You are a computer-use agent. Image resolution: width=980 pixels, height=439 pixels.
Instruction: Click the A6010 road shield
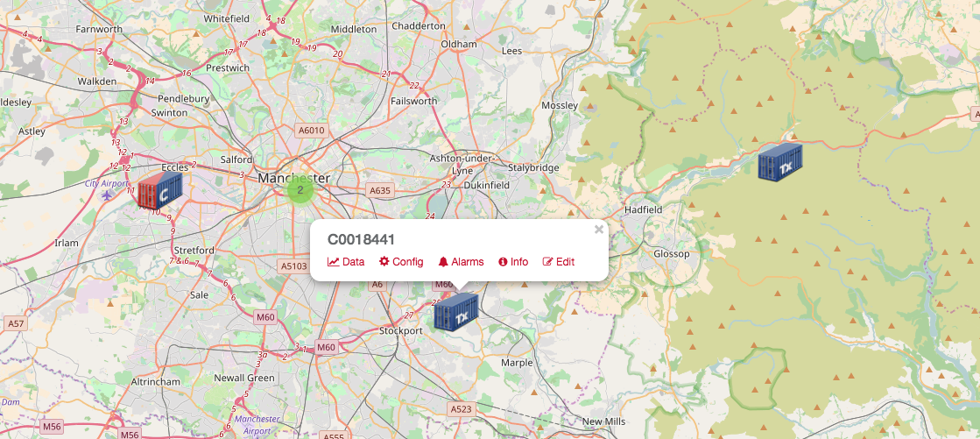[x=311, y=131]
